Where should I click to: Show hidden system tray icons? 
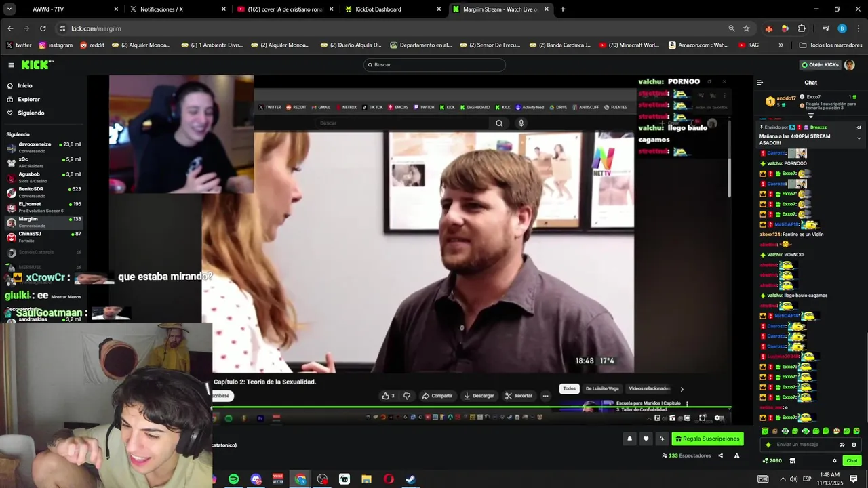pos(782,479)
